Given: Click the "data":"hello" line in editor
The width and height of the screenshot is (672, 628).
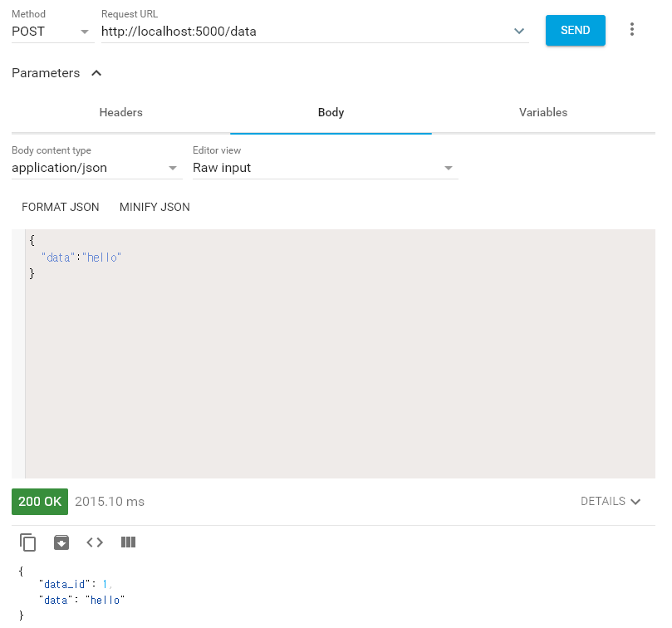Looking at the screenshot, I should click(x=81, y=258).
